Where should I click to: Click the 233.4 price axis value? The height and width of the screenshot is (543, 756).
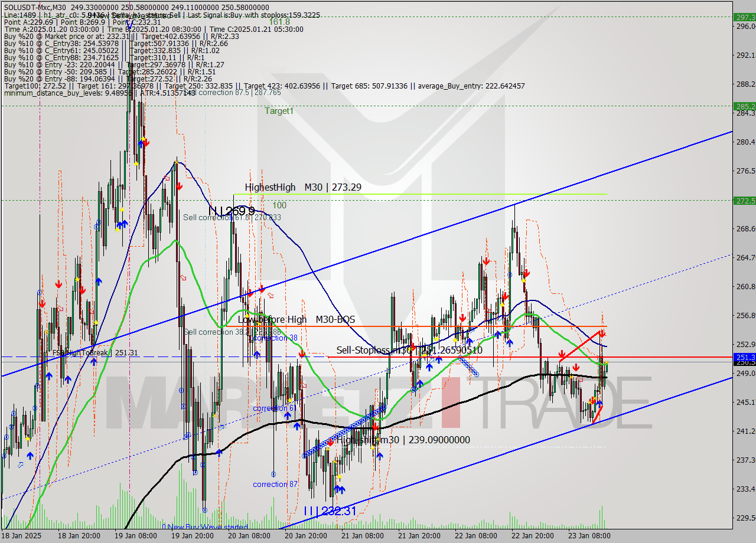[745, 489]
